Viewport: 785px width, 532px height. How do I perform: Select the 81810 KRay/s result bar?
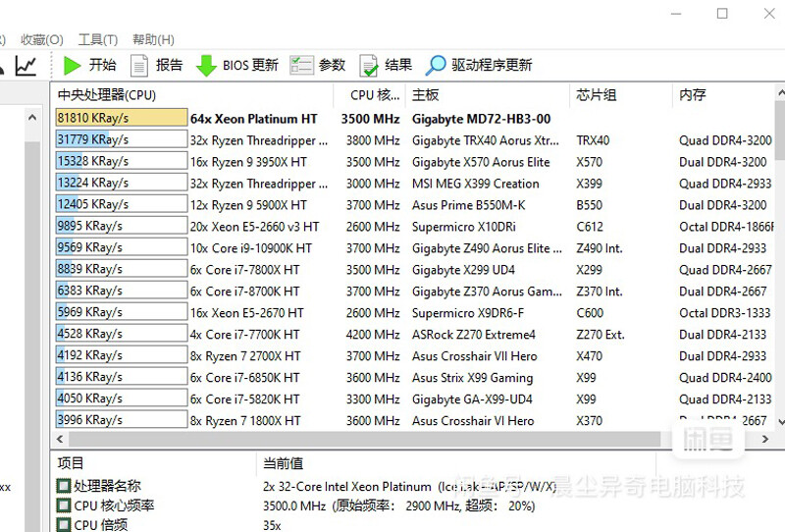(122, 118)
